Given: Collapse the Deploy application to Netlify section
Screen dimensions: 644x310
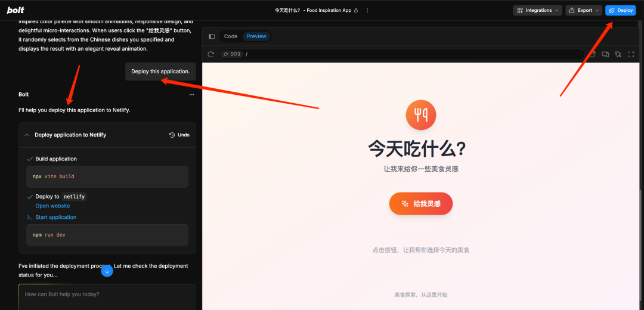Looking at the screenshot, I should (x=27, y=135).
